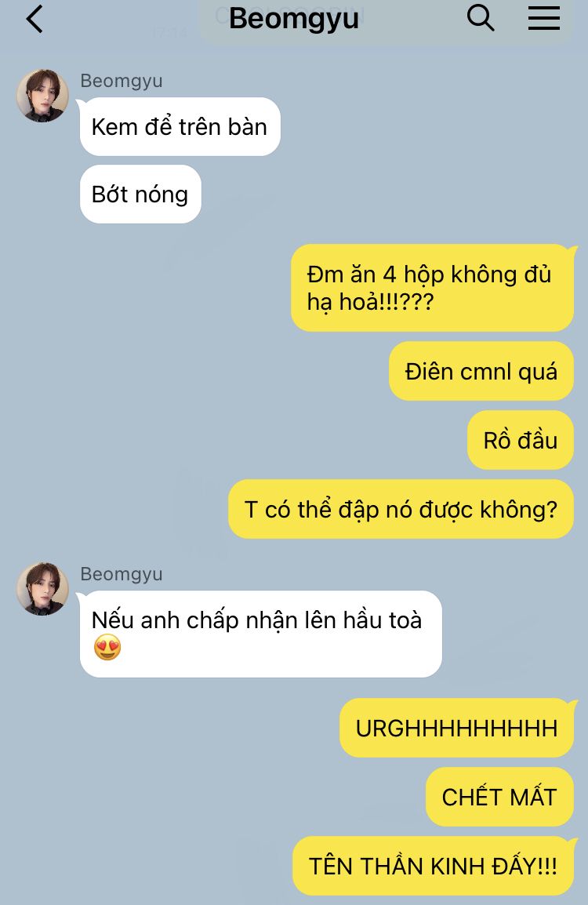
Task: Tap sender name Beomgyu above lower message
Action: point(122,574)
